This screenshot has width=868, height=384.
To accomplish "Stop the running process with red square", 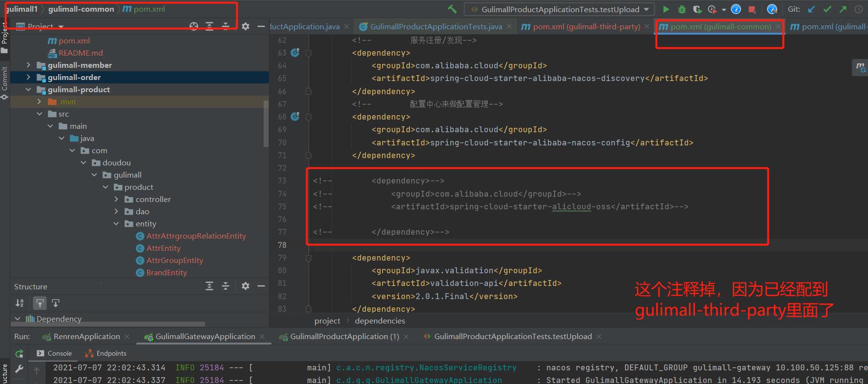I will [x=752, y=9].
